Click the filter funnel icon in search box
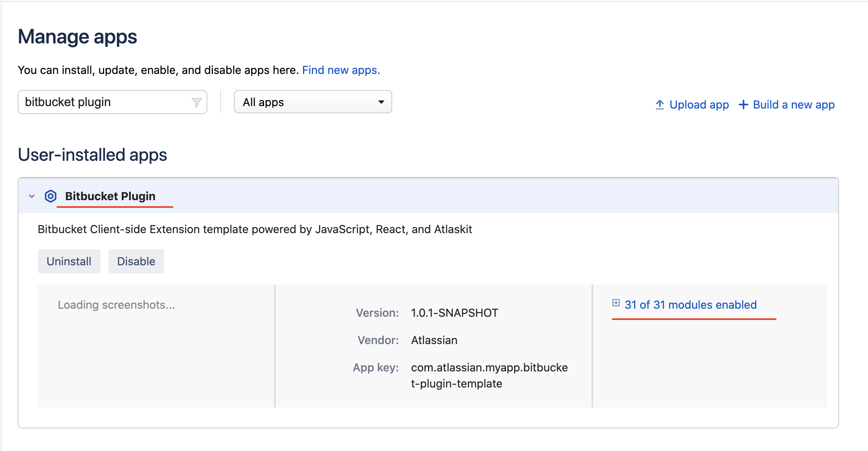Image resolution: width=868 pixels, height=451 pixels. pos(197,102)
